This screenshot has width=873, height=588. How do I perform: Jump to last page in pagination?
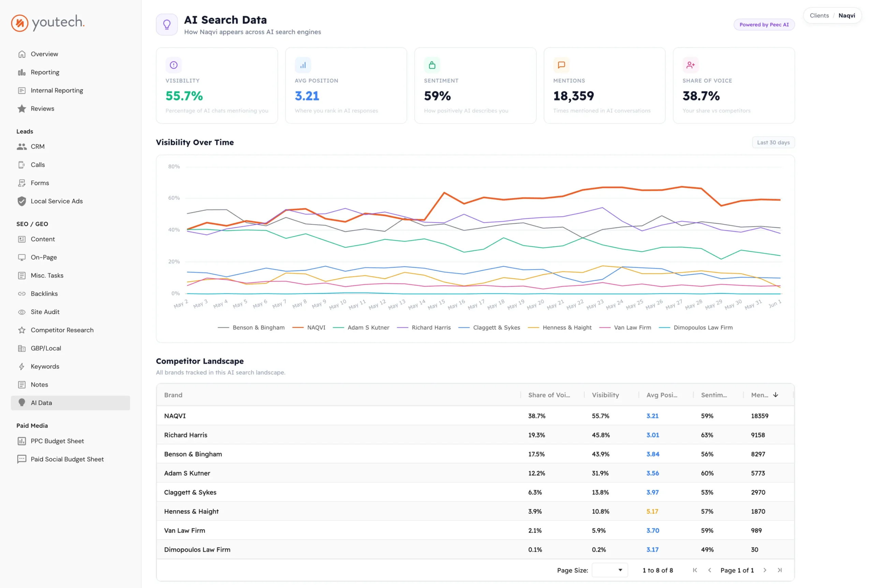(x=779, y=570)
